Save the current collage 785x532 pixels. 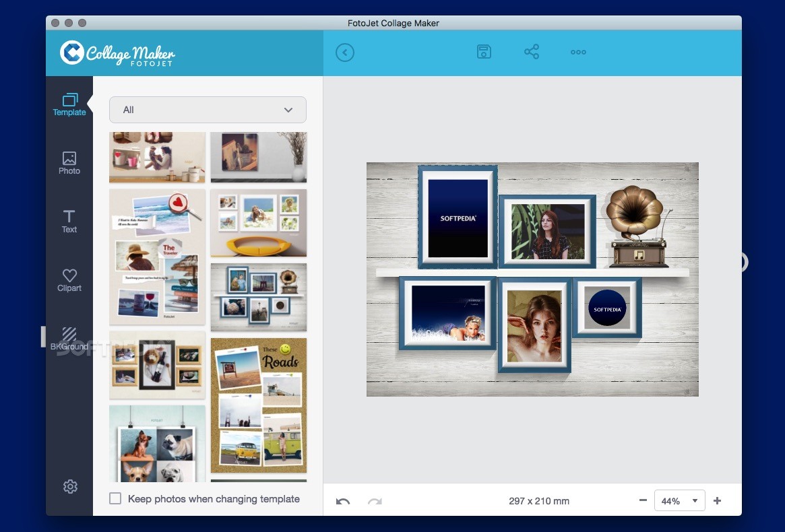point(484,52)
